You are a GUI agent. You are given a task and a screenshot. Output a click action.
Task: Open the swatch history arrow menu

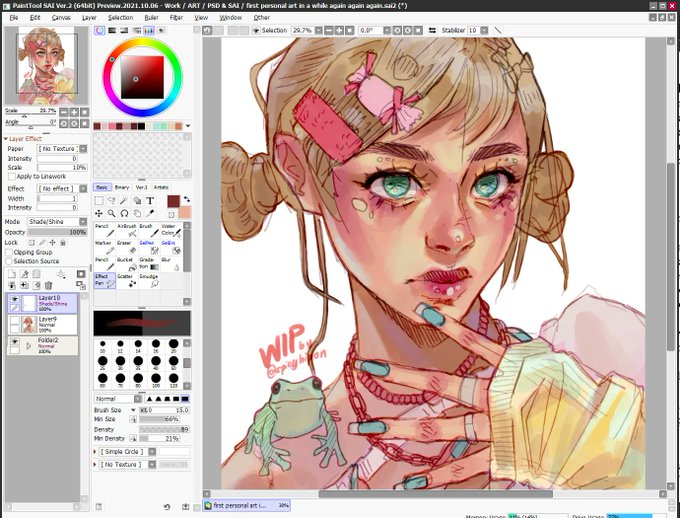tap(188, 126)
